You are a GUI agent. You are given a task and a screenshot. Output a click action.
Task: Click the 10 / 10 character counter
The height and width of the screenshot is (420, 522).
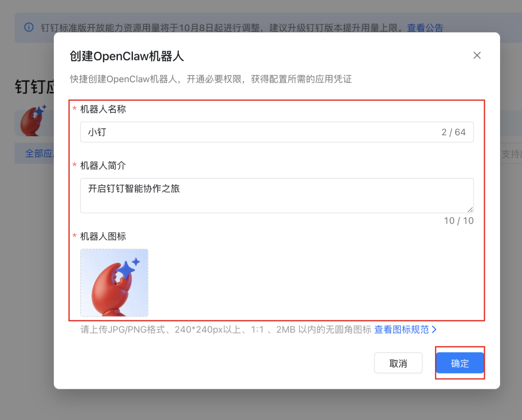[x=458, y=221]
